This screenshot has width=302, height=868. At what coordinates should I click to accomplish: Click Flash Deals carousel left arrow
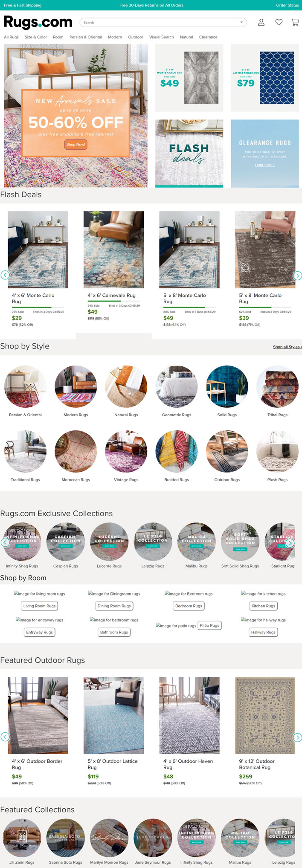[x=5, y=275]
